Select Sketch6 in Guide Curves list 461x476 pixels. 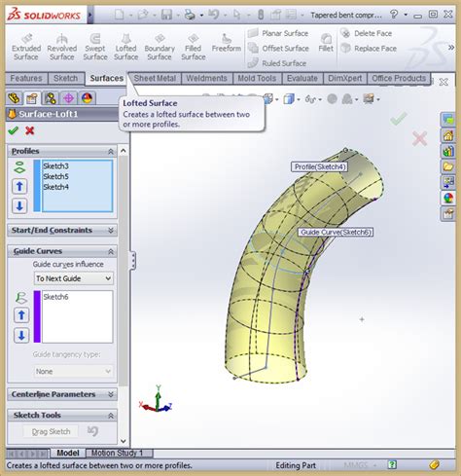coord(55,297)
